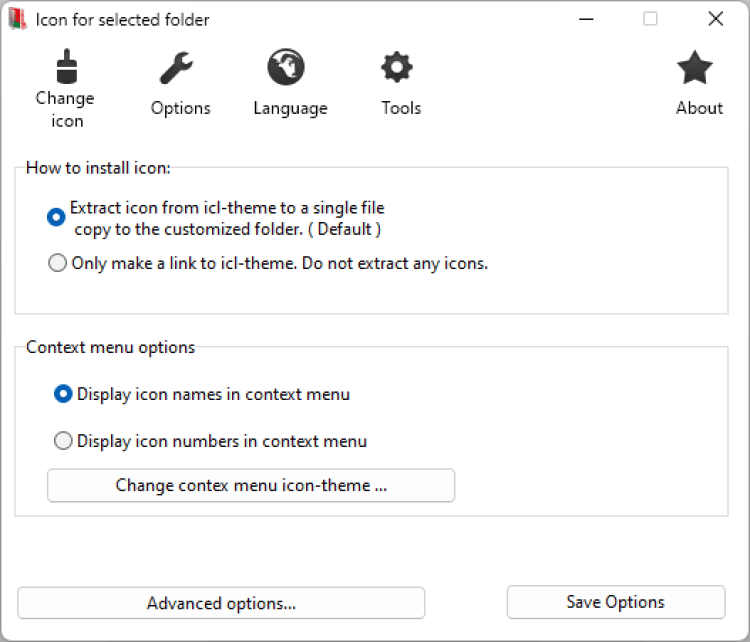Click the 'Language' text label

290,108
